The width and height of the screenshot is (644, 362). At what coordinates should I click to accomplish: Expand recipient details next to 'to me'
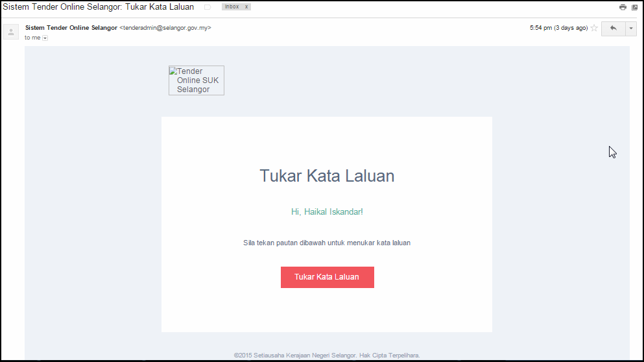pos(45,38)
